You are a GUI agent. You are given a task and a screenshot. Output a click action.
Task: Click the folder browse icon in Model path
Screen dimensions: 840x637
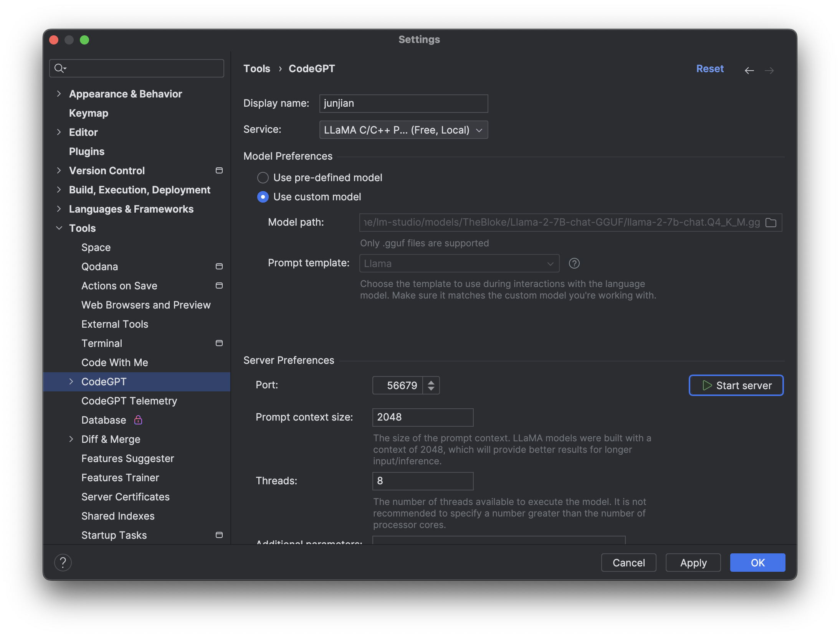pos(771,223)
